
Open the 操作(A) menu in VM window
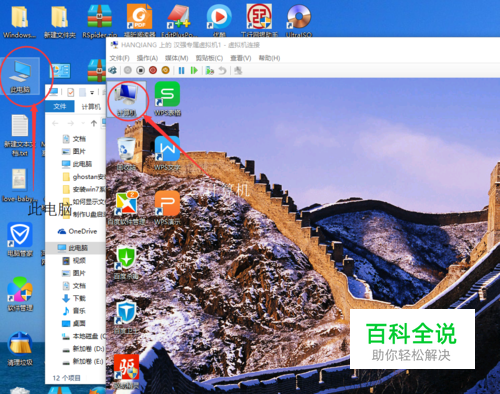147,58
